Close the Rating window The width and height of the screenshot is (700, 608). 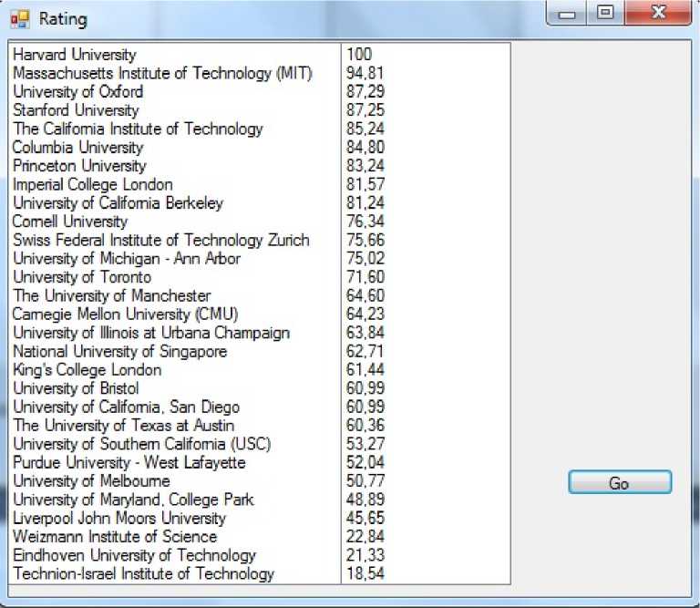point(658,13)
